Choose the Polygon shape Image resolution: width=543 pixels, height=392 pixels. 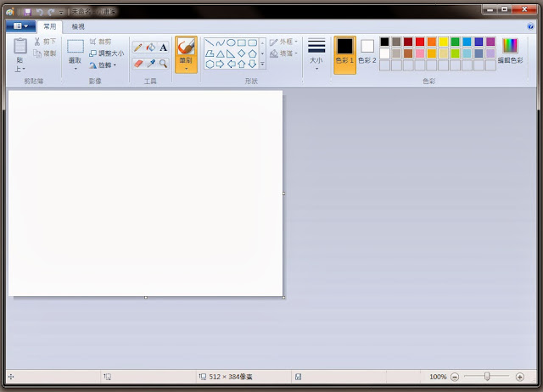tap(210, 53)
